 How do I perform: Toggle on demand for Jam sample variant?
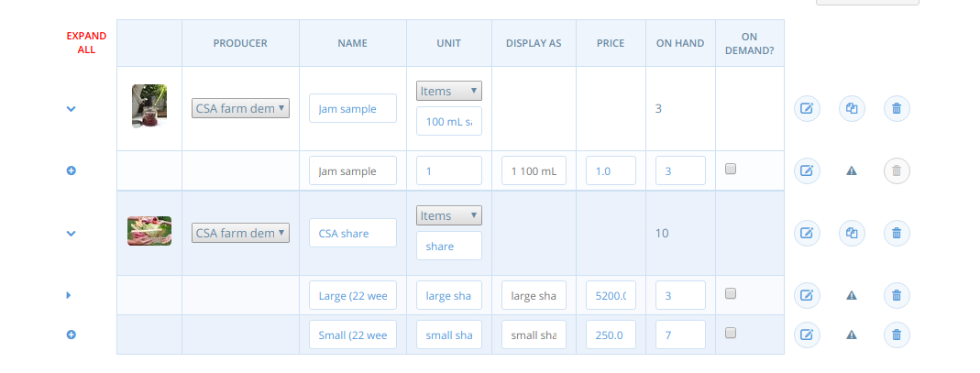(x=731, y=169)
